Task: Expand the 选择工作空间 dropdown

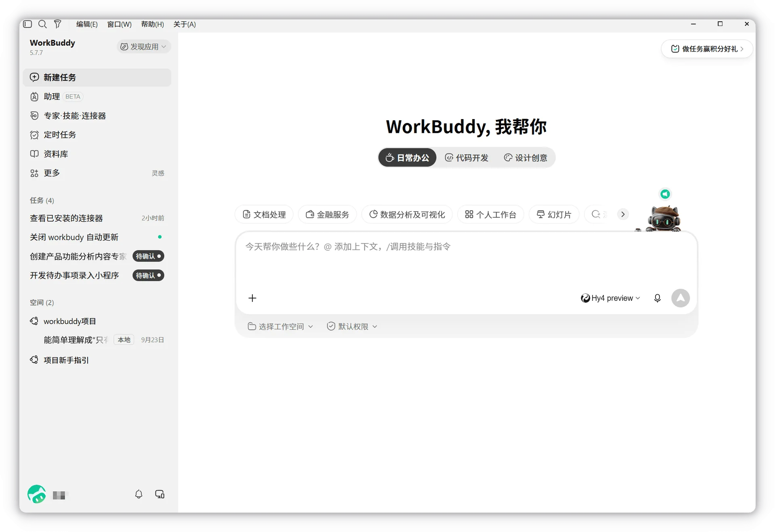Action: (280, 326)
